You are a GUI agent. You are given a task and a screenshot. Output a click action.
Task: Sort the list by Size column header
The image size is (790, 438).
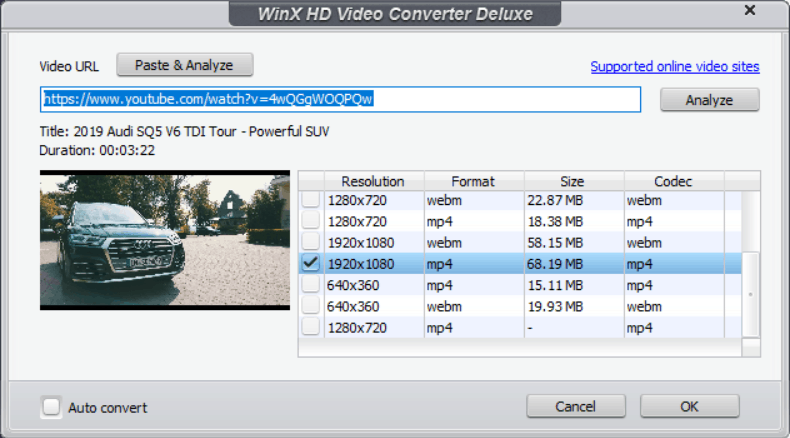point(572,181)
